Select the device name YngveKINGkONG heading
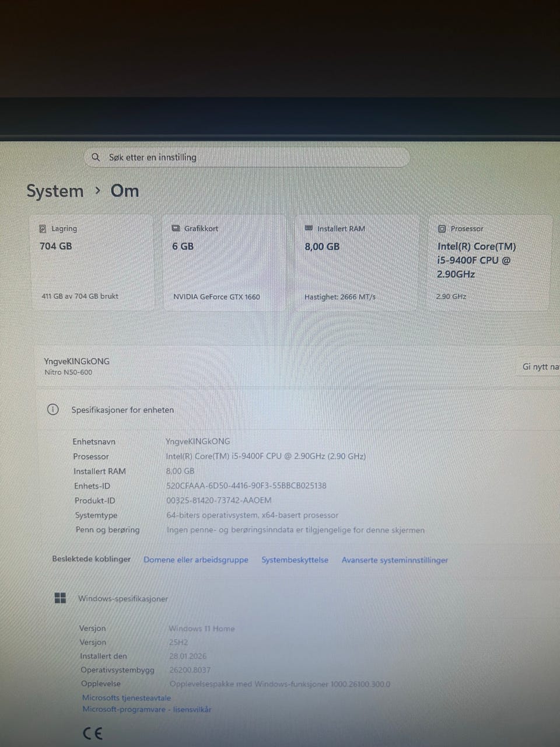Image resolution: width=560 pixels, height=747 pixels. (x=77, y=361)
